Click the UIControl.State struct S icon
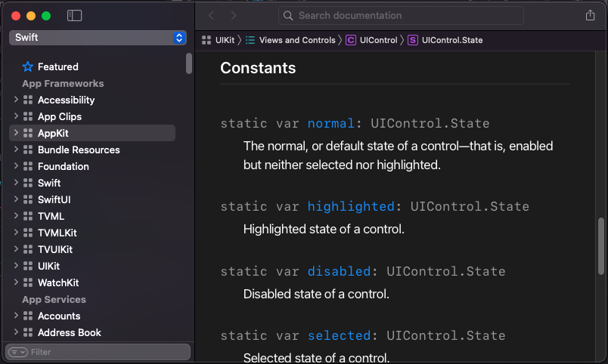 (x=413, y=40)
